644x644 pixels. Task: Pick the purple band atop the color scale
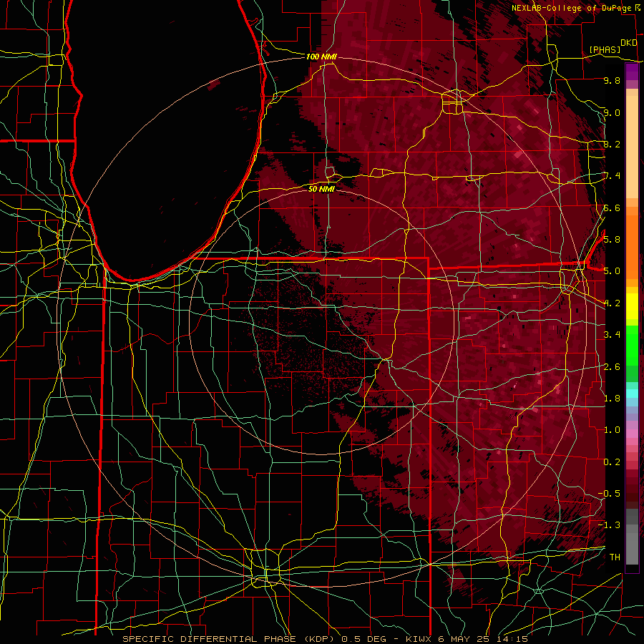point(632,72)
